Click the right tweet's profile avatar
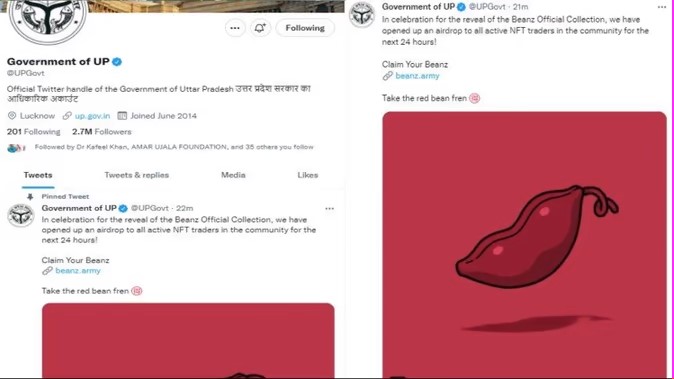Screen dimensions: 674x379 pyautogui.click(x=362, y=14)
